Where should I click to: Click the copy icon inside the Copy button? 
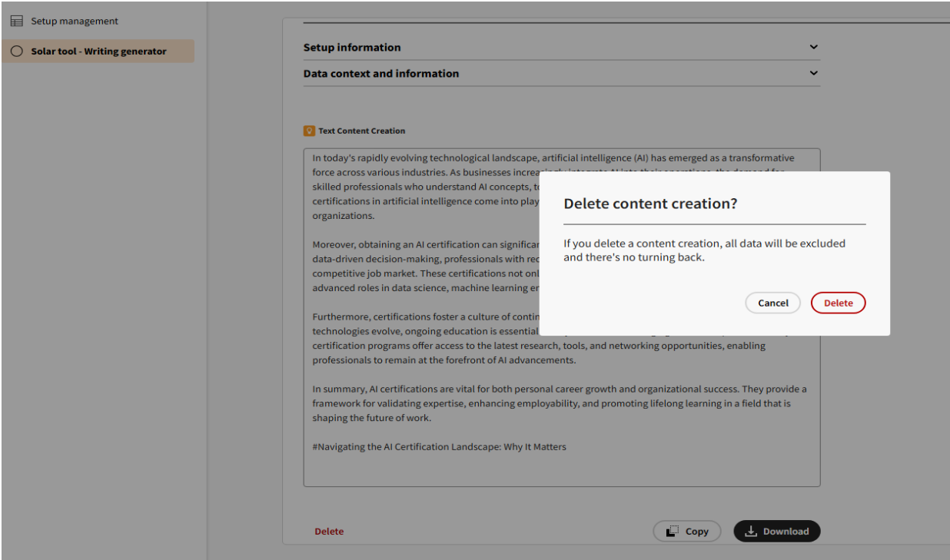(671, 531)
